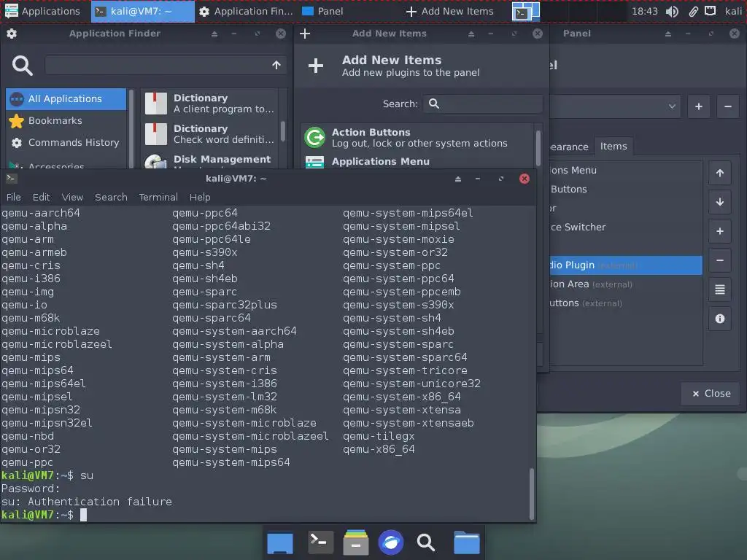Open the terminal Search menu
Viewport: 747px width, 560px height.
coord(111,197)
